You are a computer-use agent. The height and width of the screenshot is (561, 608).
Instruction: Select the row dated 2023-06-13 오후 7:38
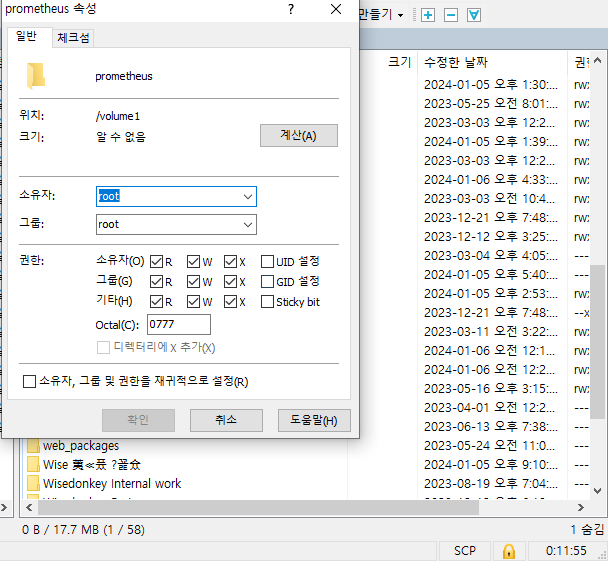[491, 426]
